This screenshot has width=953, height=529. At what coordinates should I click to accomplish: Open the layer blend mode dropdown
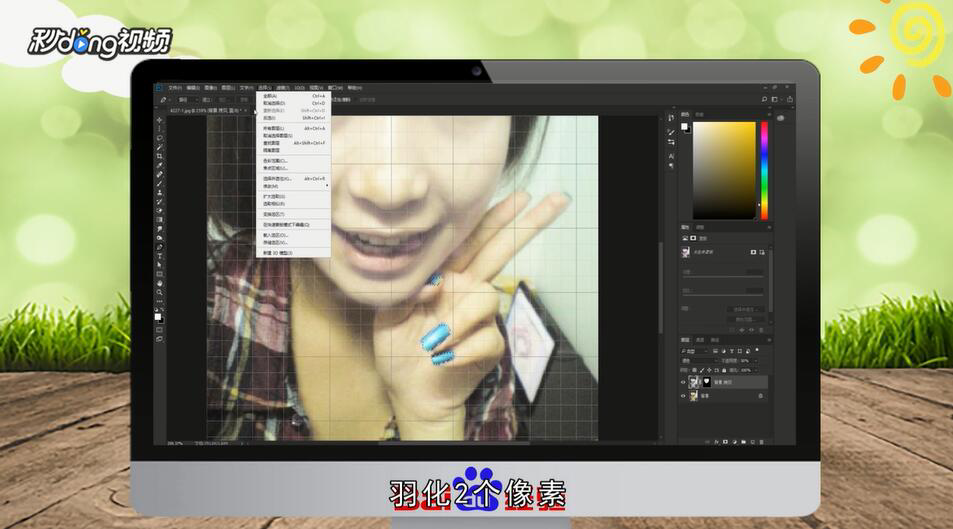(700, 361)
